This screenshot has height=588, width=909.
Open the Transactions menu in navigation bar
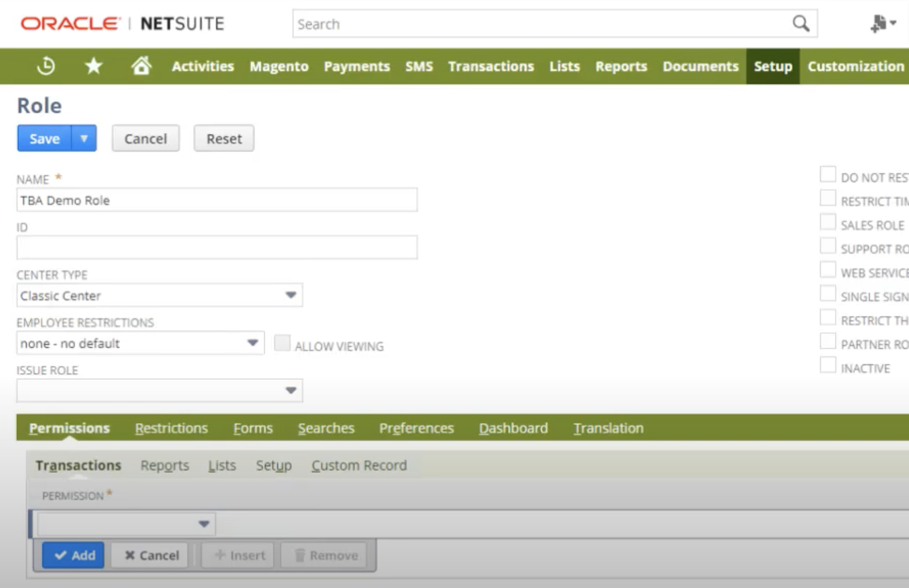point(491,66)
